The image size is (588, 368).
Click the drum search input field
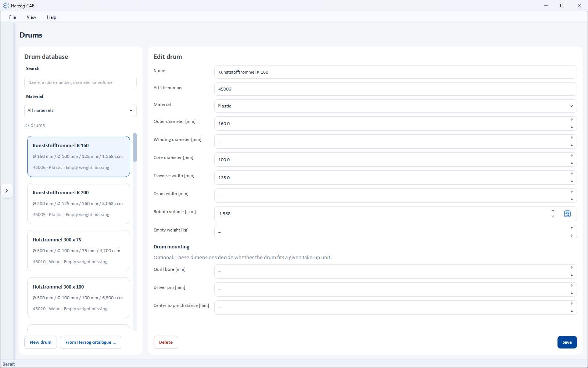(x=80, y=82)
